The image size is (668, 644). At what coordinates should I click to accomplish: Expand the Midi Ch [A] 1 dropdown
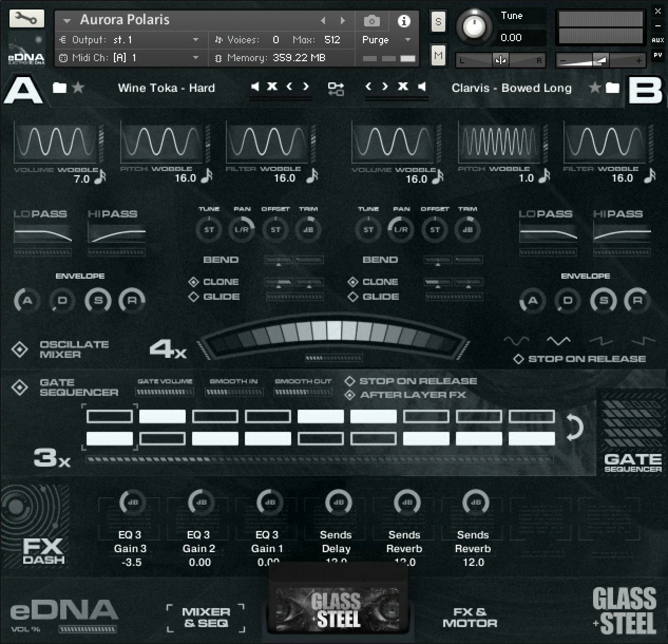tap(196, 58)
